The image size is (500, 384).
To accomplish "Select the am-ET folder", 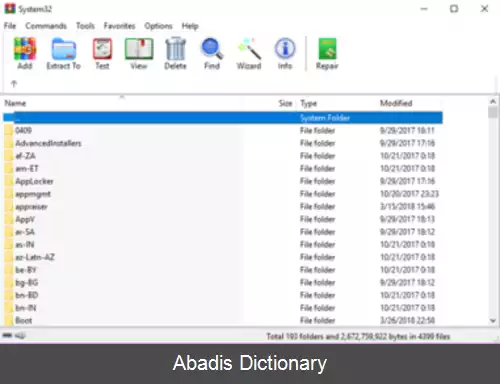I will [27, 168].
